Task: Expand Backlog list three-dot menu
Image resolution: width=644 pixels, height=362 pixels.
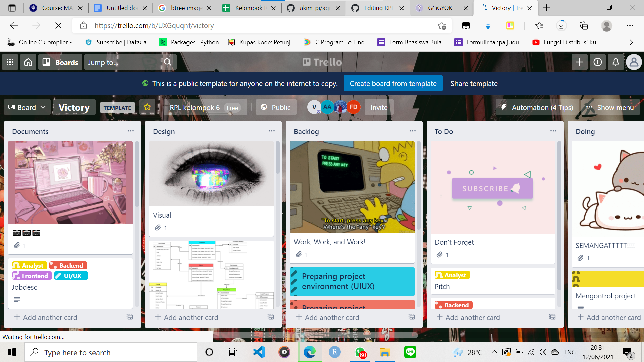Action: click(x=412, y=131)
